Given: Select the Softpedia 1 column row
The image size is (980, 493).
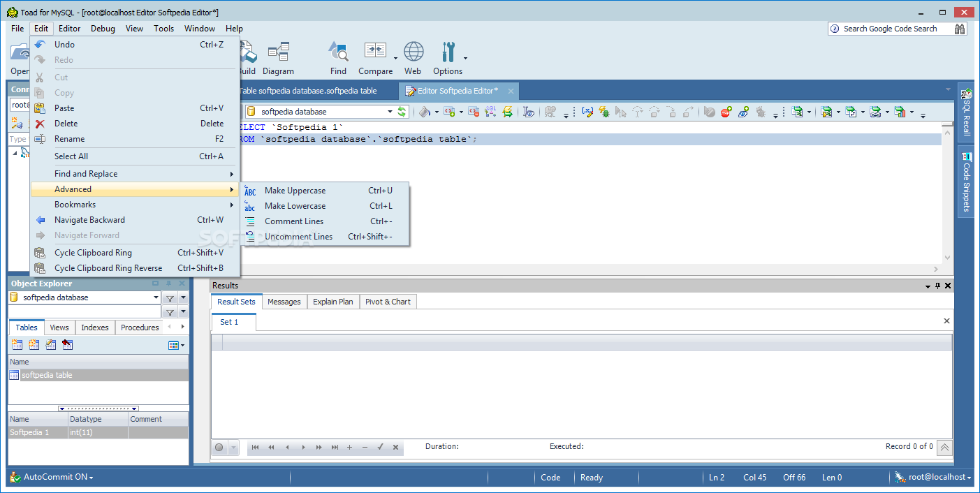Looking at the screenshot, I should (x=98, y=432).
